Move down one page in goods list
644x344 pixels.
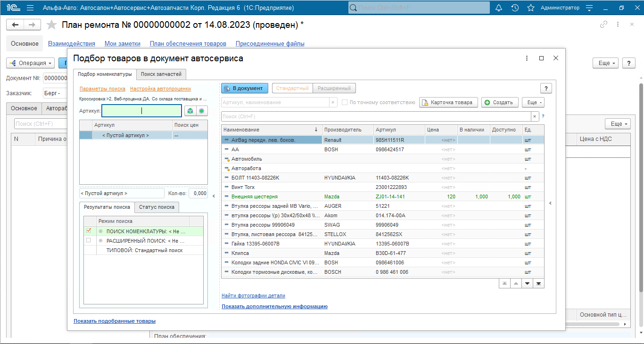point(528,283)
